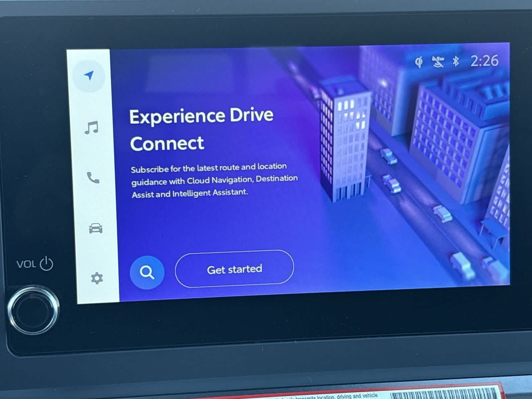Tap the Bluetooth status icon
This screenshot has width=532, height=399.
(456, 61)
